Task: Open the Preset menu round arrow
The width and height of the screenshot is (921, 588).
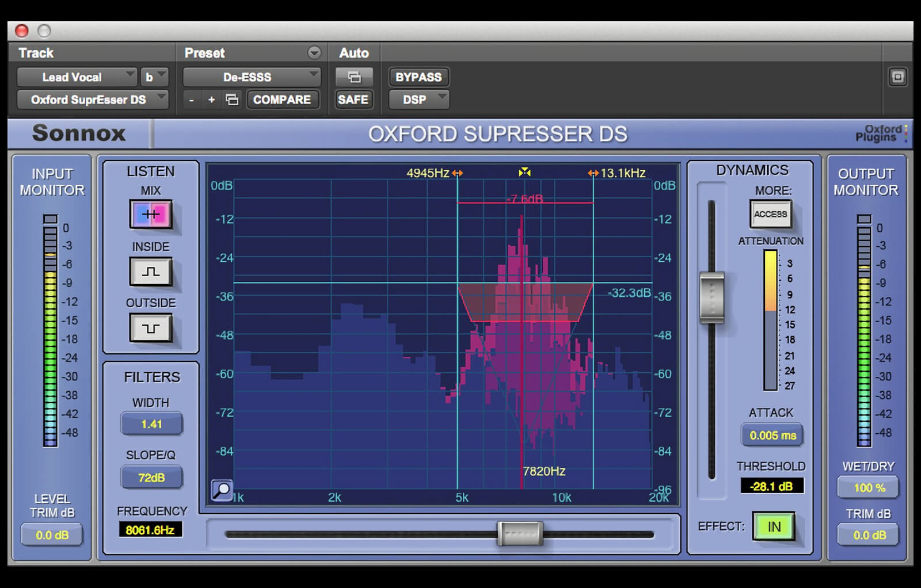Action: 314,53
